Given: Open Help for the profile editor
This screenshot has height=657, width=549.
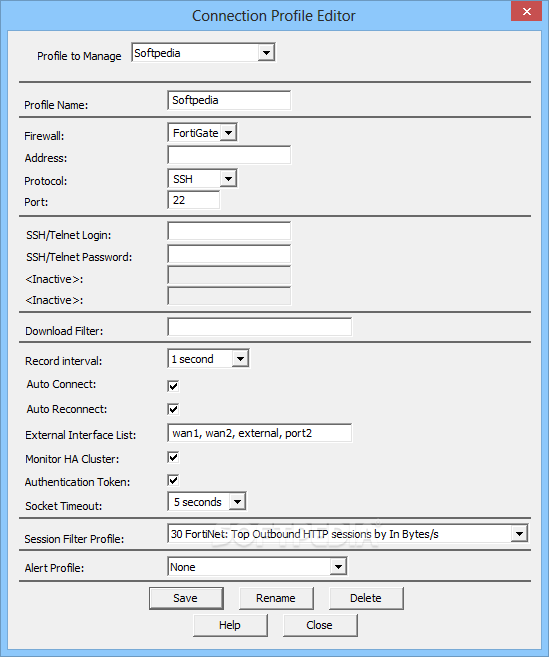Looking at the screenshot, I should tap(230, 625).
